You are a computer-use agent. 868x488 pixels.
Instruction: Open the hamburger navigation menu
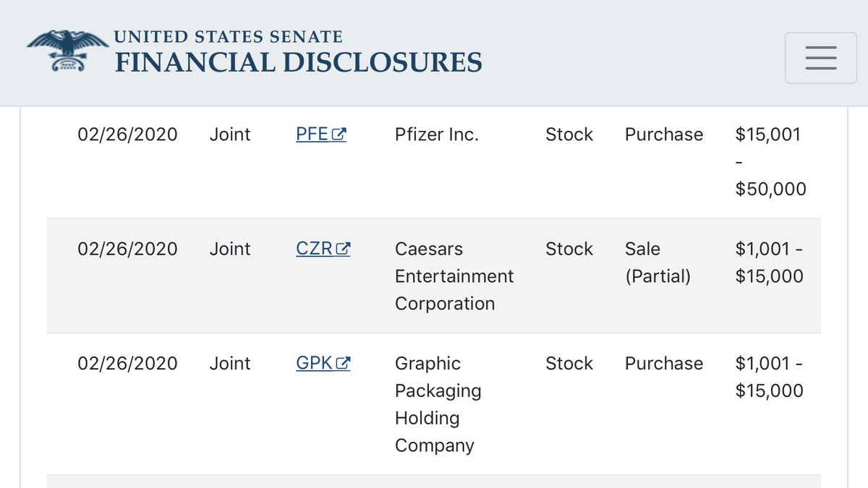click(820, 58)
